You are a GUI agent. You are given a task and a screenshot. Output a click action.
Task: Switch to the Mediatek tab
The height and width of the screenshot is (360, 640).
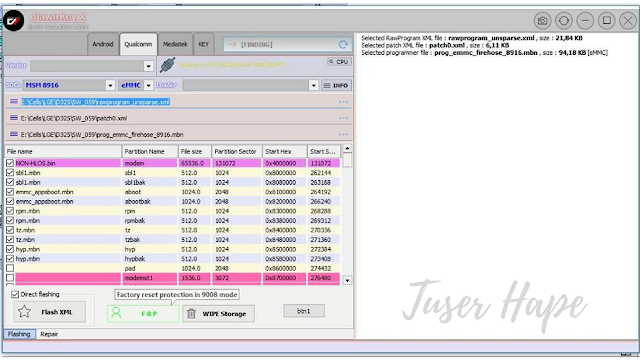click(175, 44)
